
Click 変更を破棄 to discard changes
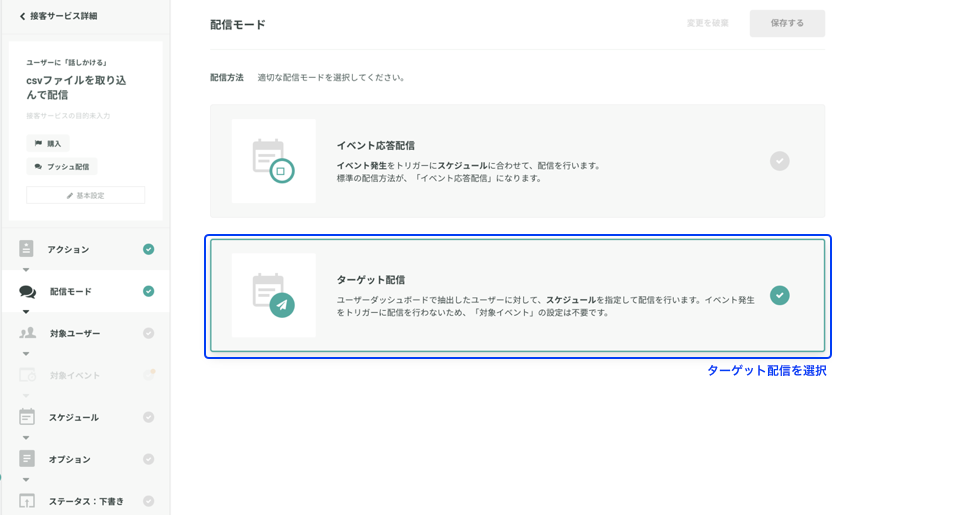[x=708, y=23]
